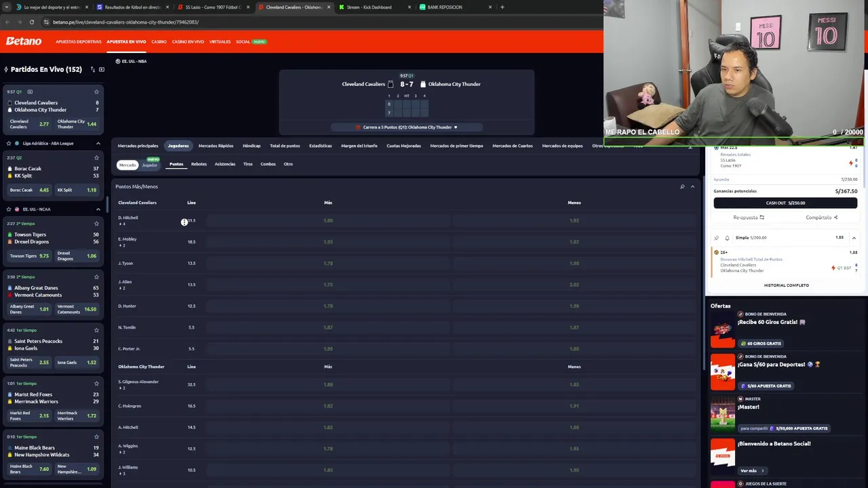Open the Estadísticas tab
This screenshot has height=488, width=868.
click(321, 146)
